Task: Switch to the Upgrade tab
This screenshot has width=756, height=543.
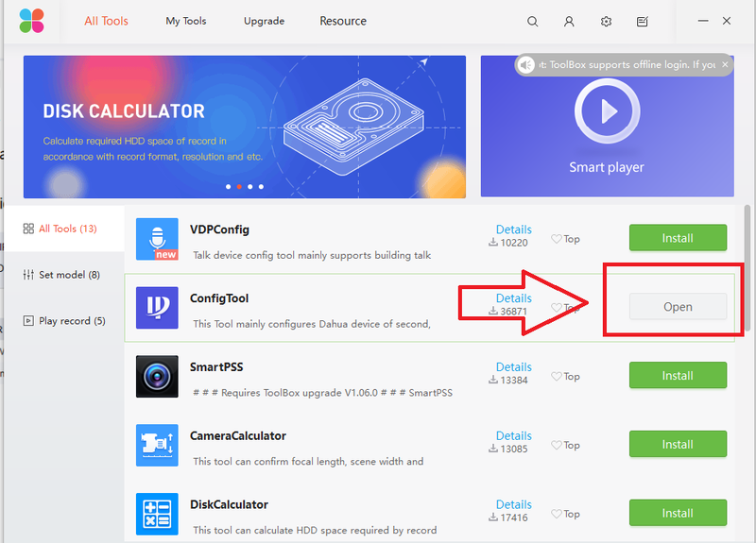Action: pos(265,21)
